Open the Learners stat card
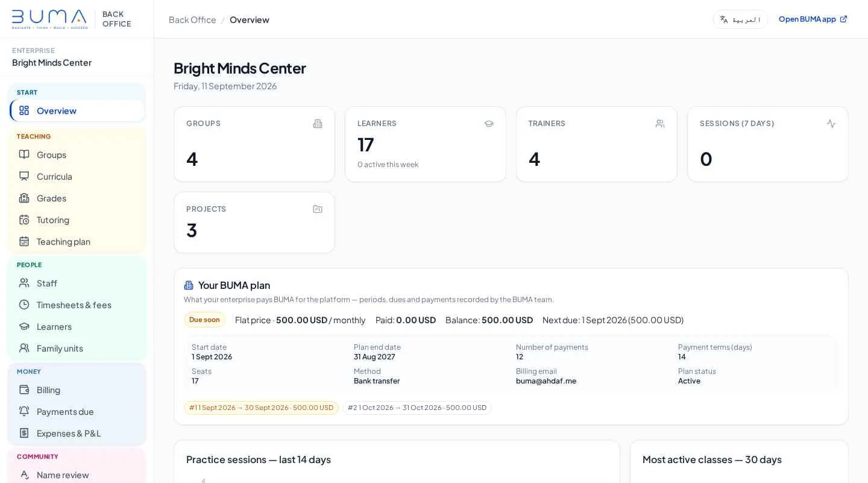The width and height of the screenshot is (868, 483). click(x=426, y=144)
